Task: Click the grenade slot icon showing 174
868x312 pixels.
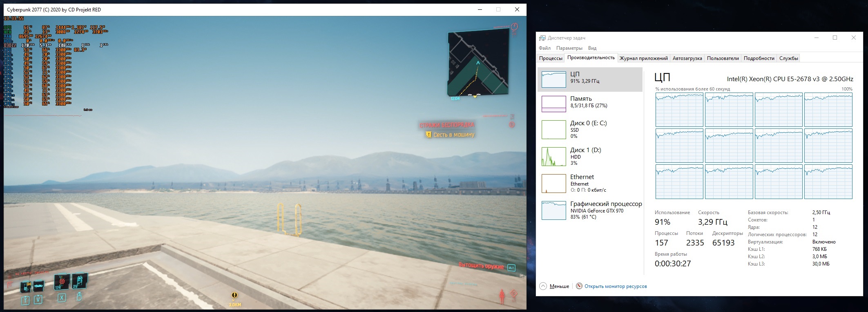Action: (x=61, y=281)
